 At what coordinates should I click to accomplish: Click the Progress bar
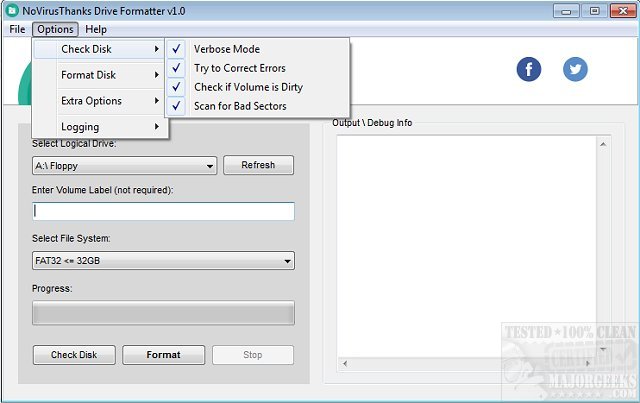pyautogui.click(x=163, y=313)
